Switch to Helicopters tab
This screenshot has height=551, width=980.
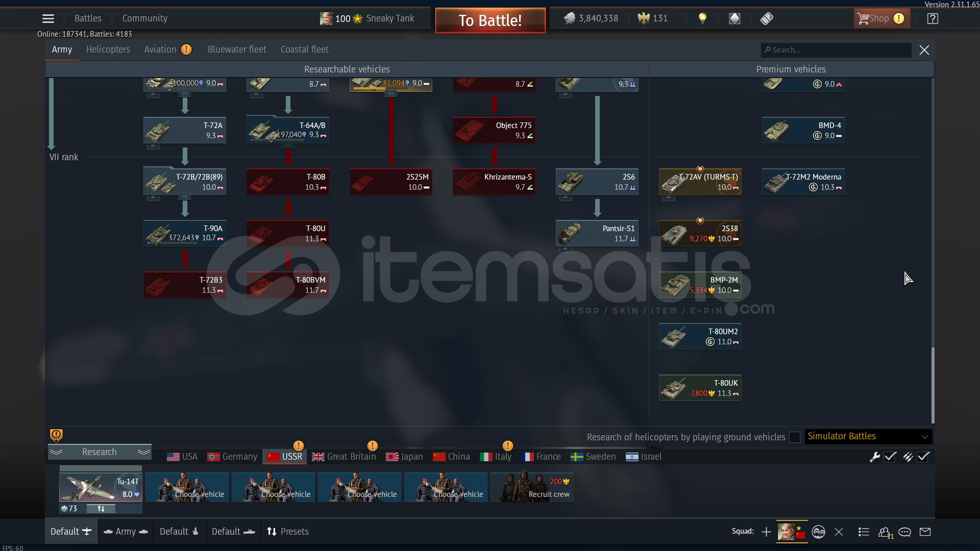point(108,49)
